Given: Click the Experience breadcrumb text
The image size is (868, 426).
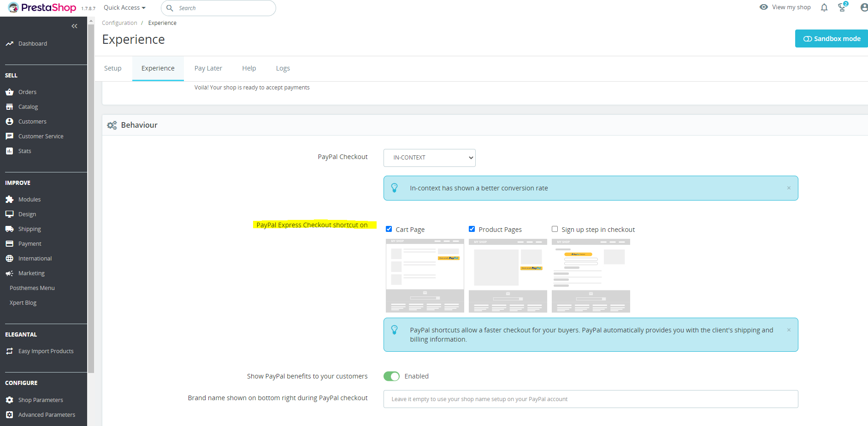Looking at the screenshot, I should (x=162, y=23).
